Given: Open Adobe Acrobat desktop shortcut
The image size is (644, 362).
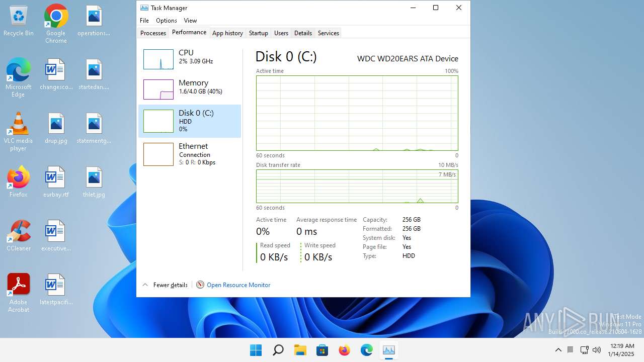Looking at the screenshot, I should pyautogui.click(x=19, y=293).
